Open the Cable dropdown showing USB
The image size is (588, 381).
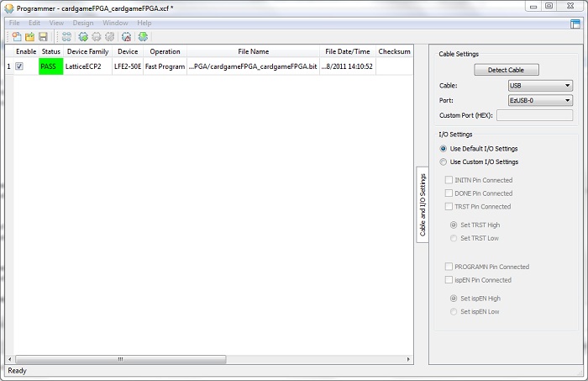coord(540,86)
